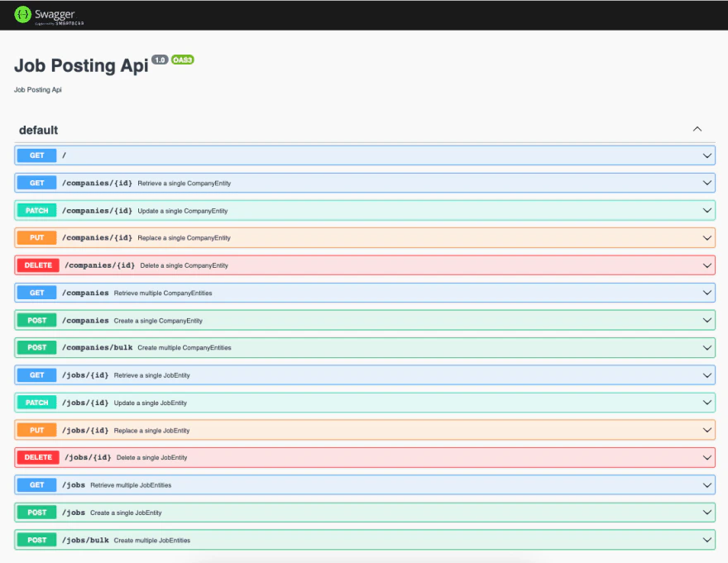Image resolution: width=728 pixels, height=563 pixels.
Task: Expand GET /companies/{id} using its chevron
Action: pyautogui.click(x=706, y=183)
